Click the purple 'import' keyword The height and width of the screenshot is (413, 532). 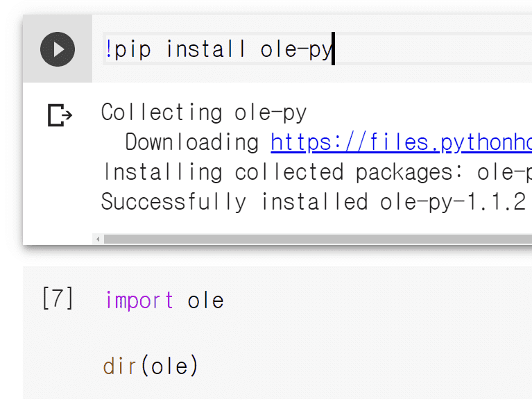(139, 301)
